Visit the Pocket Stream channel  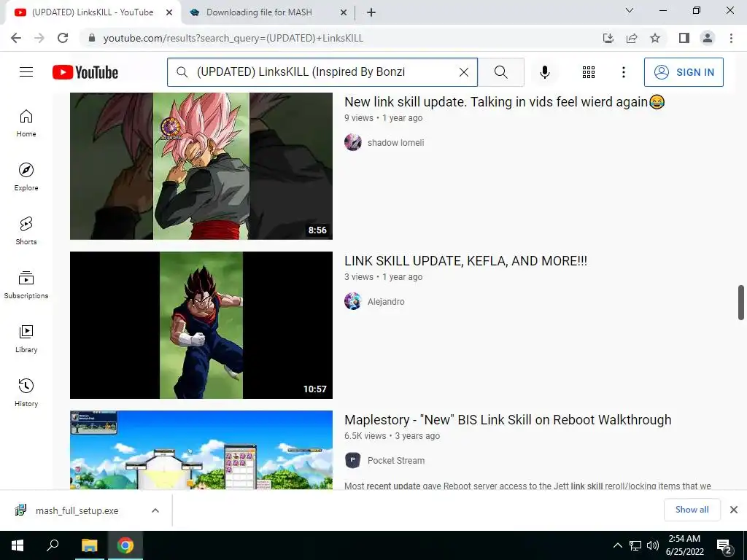pyautogui.click(x=396, y=461)
